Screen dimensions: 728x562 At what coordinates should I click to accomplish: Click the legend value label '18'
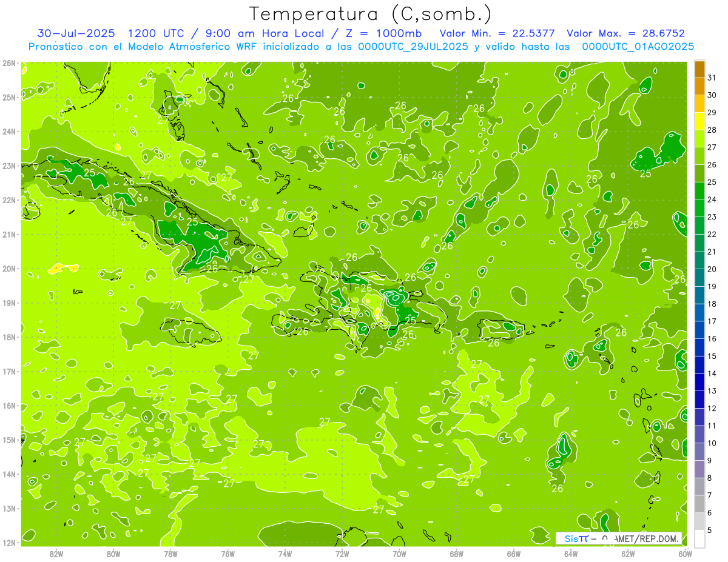tap(712, 304)
